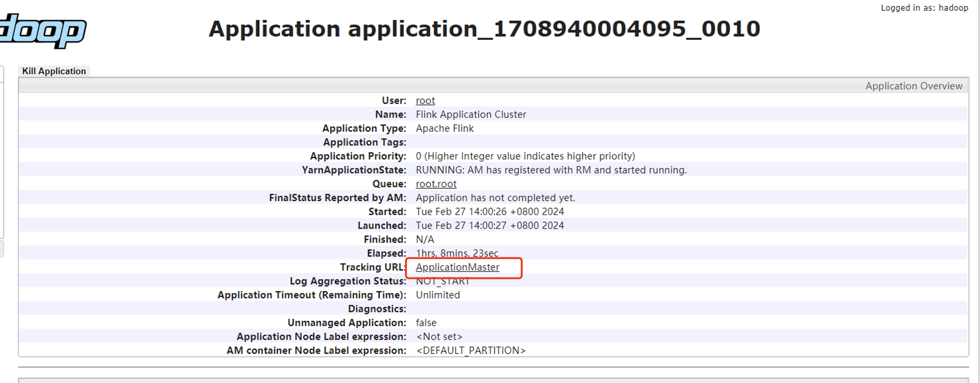This screenshot has height=383, width=980.
Task: Click the 'Application Tags:' label
Action: tap(365, 142)
